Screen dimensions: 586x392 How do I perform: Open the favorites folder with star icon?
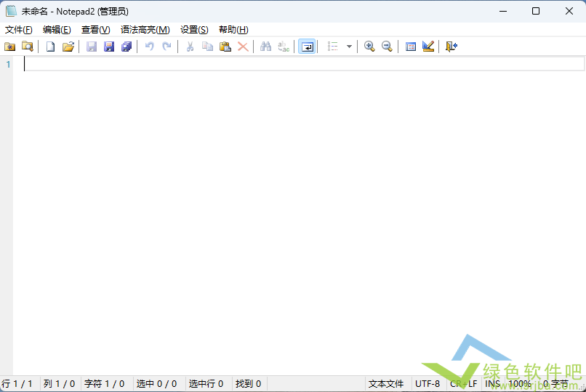tap(9, 47)
